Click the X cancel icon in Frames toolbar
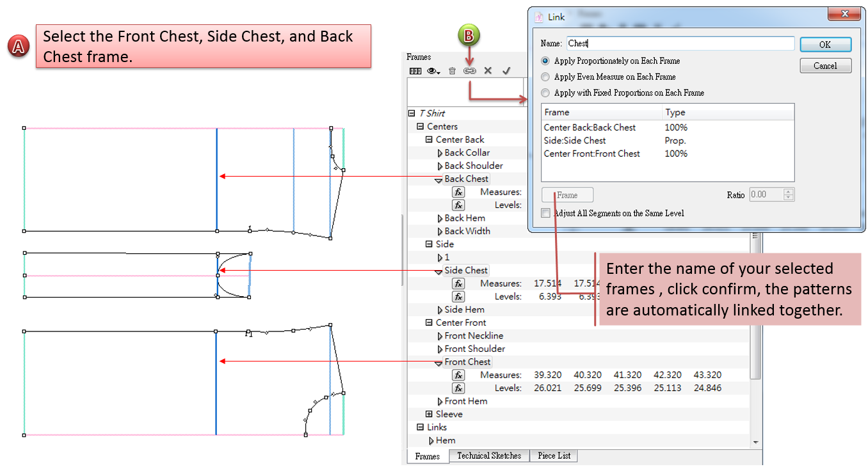 (x=488, y=71)
